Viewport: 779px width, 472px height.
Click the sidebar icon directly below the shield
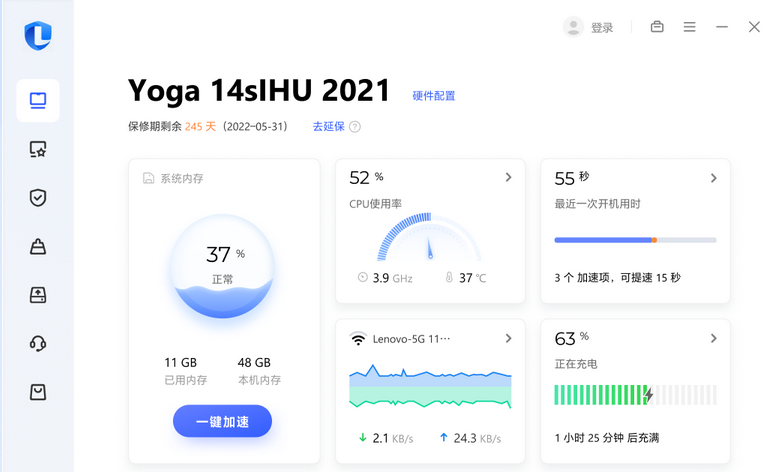pyautogui.click(x=38, y=246)
